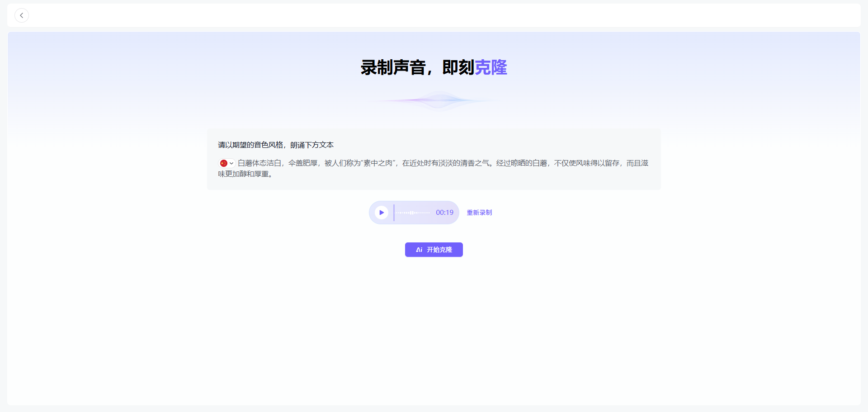Click the vertical playhead line in player
Image resolution: width=868 pixels, height=412 pixels.
(x=394, y=213)
